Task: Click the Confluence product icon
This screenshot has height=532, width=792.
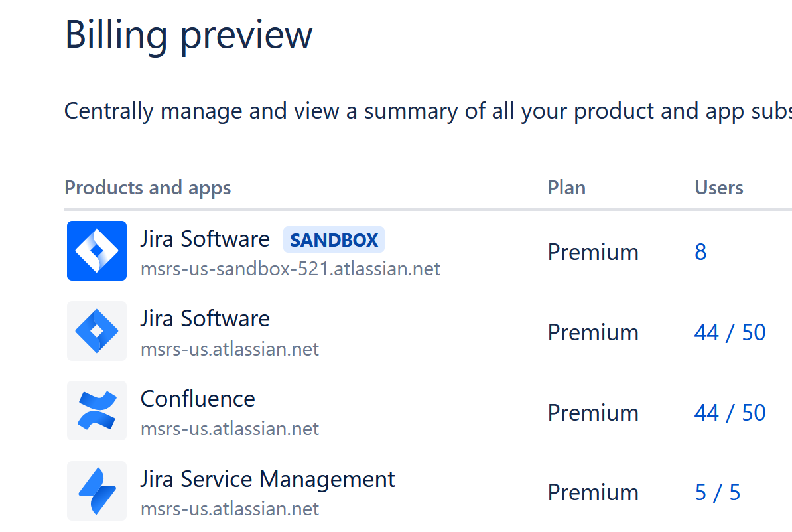Action: point(96,411)
